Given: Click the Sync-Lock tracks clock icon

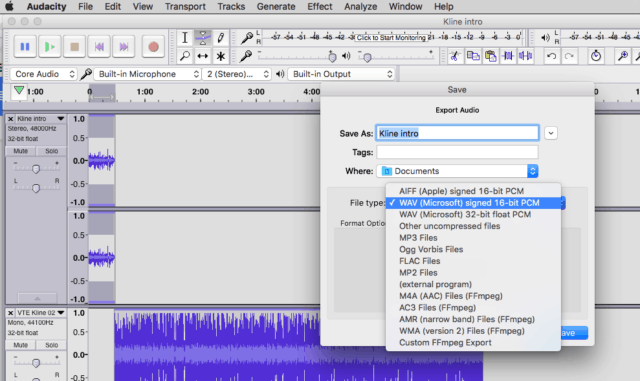Looking at the screenshot, I should pos(596,56).
